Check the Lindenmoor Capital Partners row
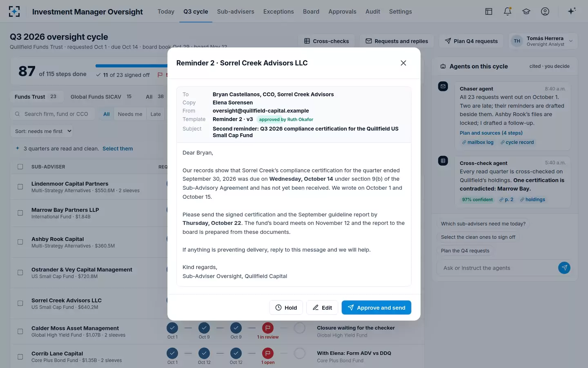 (20, 187)
